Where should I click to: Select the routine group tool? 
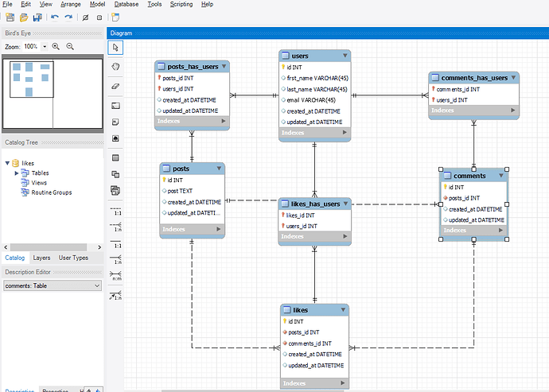click(115, 190)
